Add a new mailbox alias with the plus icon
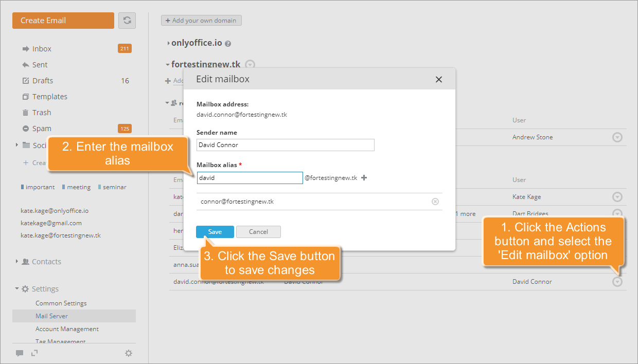Image resolution: width=638 pixels, height=364 pixels. point(364,177)
